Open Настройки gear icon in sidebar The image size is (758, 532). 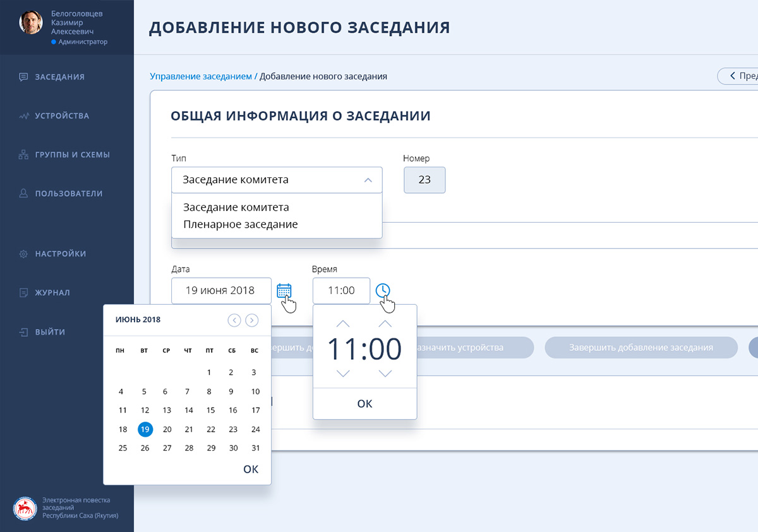click(x=23, y=254)
